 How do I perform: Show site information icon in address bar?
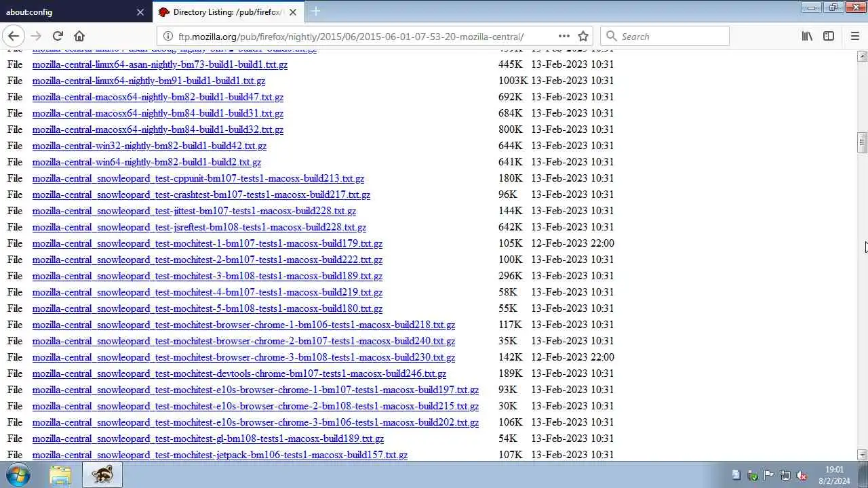point(168,37)
